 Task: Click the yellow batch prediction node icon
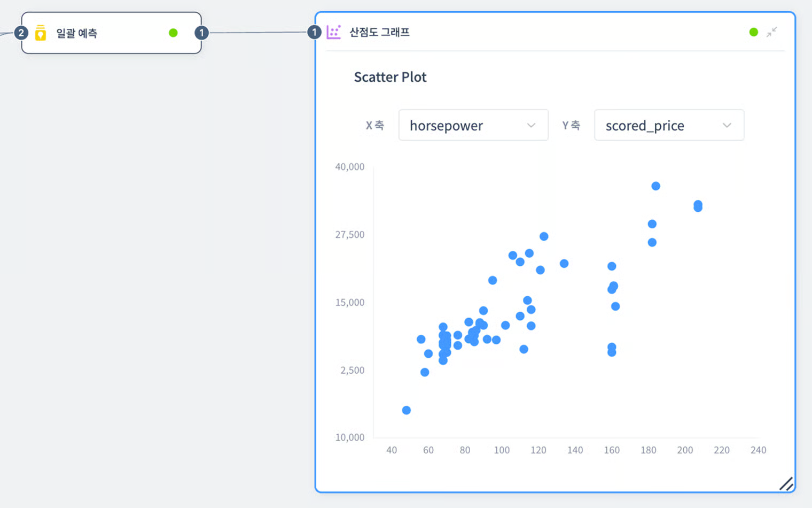[41, 33]
